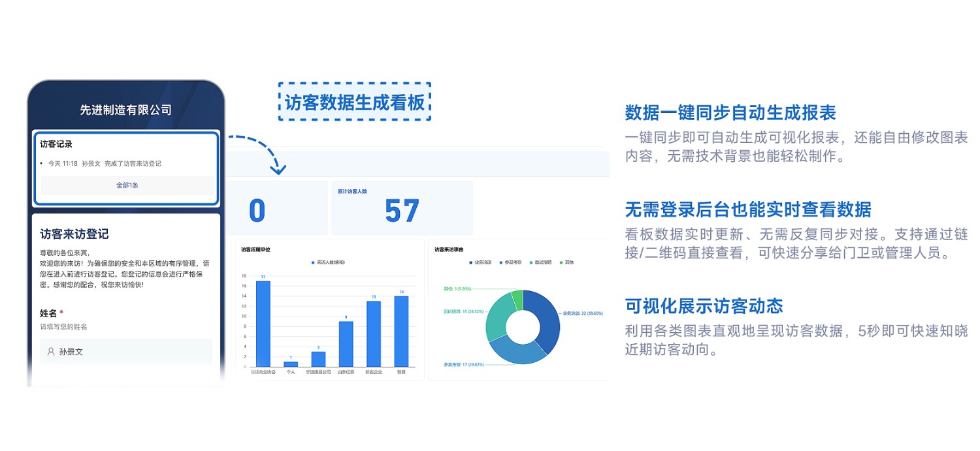Click the 全部1条 button in visitor records

127,185
